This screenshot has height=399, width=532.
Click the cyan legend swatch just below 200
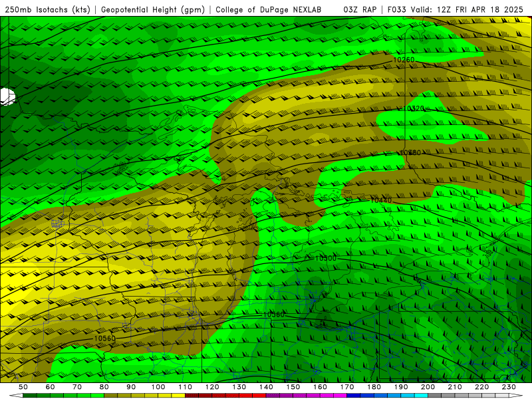(421, 395)
